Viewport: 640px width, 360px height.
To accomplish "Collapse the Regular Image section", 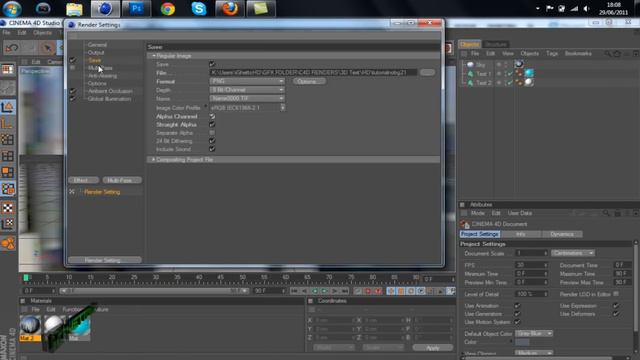I will 154,56.
